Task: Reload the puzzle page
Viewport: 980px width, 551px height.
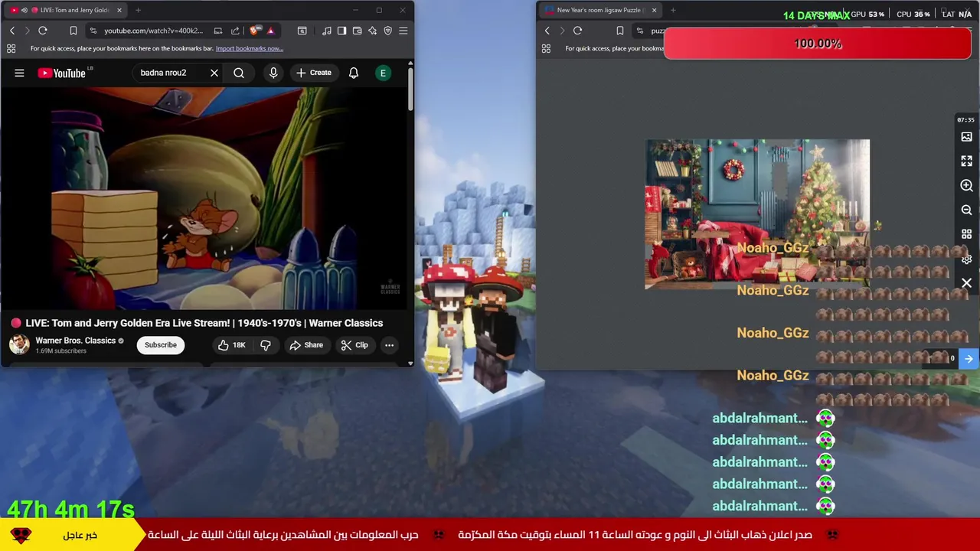Action: coord(577,31)
